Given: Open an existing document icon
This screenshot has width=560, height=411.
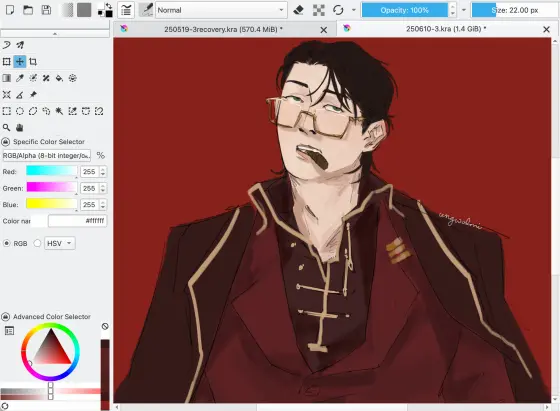Looking at the screenshot, I should point(28,10).
